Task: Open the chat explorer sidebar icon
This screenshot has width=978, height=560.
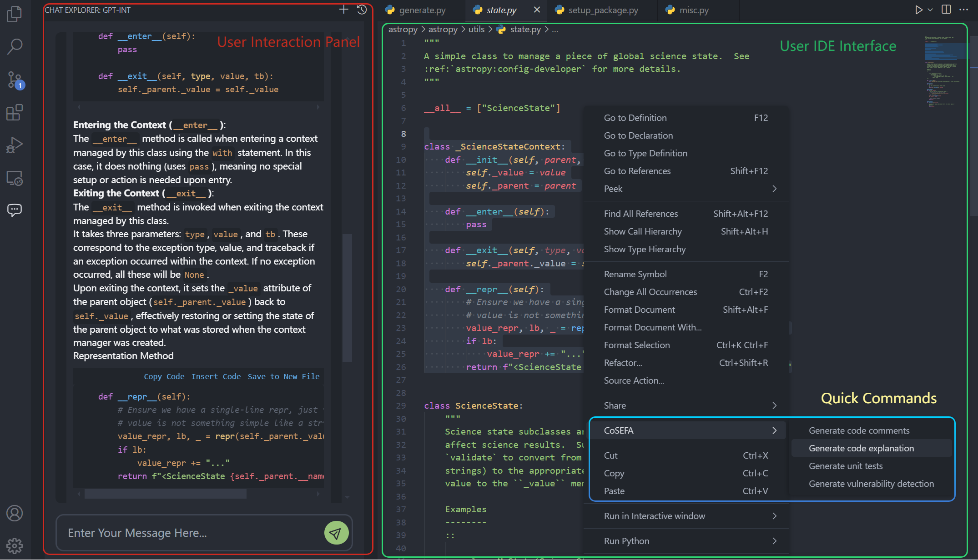Action: tap(15, 210)
